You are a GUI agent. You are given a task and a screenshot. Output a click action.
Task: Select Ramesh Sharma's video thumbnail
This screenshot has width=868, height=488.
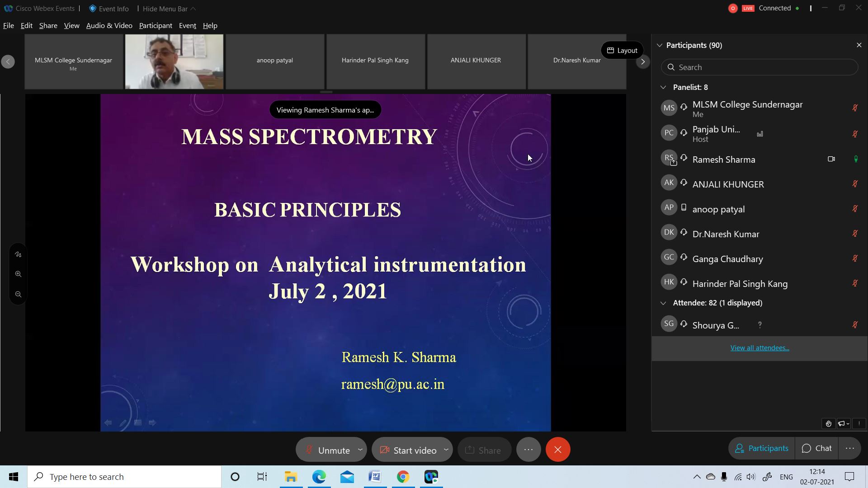pyautogui.click(x=174, y=61)
